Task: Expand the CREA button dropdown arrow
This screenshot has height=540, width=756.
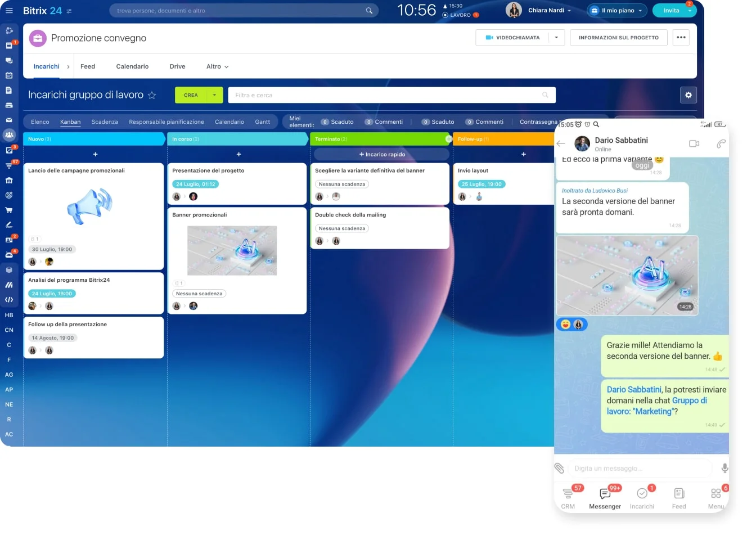Action: tap(214, 95)
